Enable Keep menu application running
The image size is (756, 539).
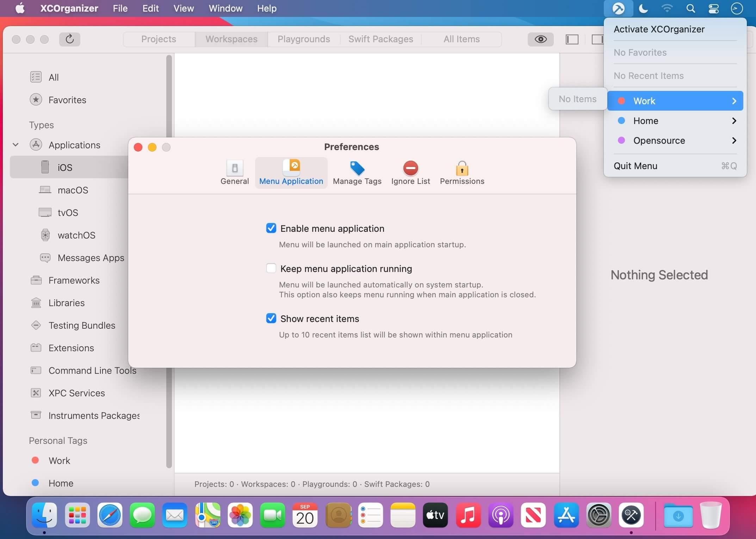click(271, 268)
